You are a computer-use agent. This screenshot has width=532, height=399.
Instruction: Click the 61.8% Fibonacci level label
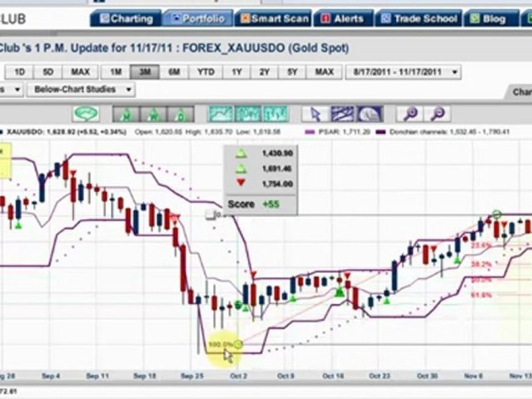click(x=482, y=295)
